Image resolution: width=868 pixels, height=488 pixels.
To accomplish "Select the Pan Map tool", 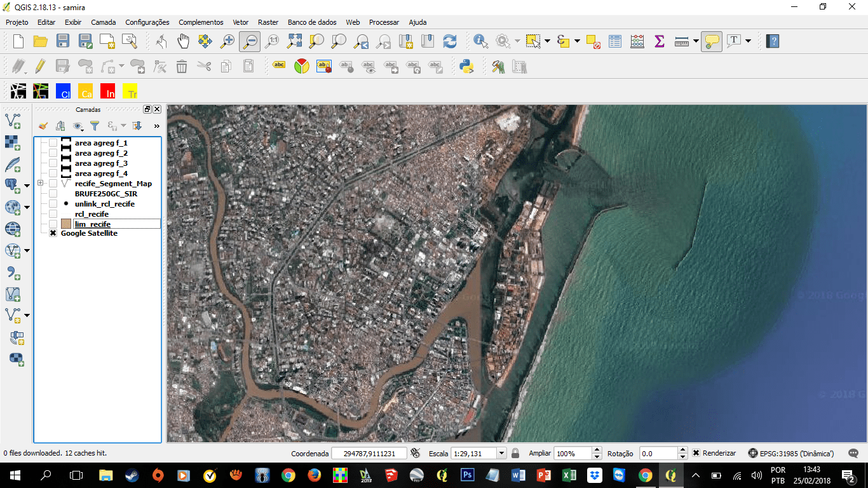I will tap(184, 41).
